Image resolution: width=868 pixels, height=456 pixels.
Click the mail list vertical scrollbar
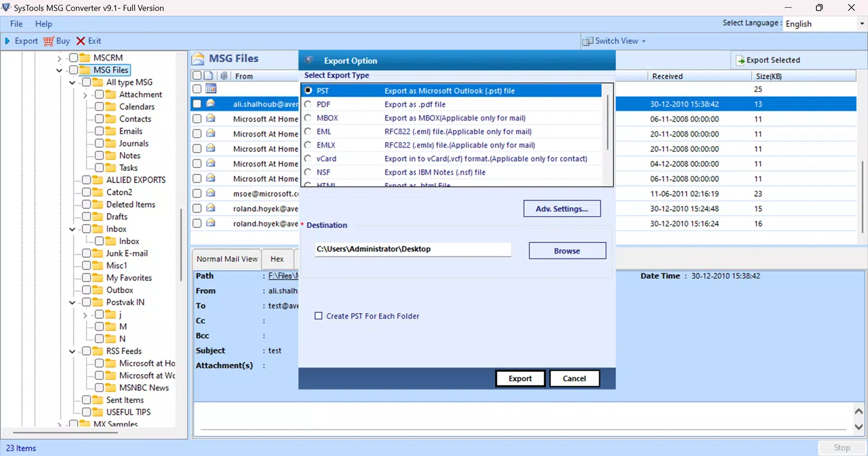(x=862, y=196)
